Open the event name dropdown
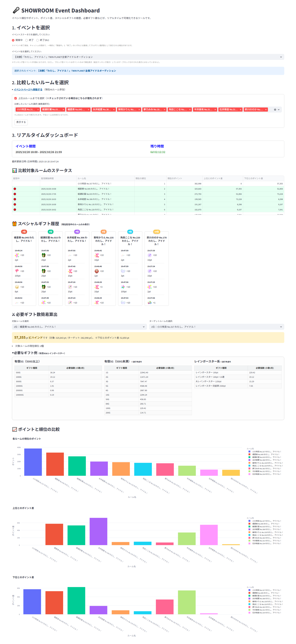 pyautogui.click(x=148, y=57)
